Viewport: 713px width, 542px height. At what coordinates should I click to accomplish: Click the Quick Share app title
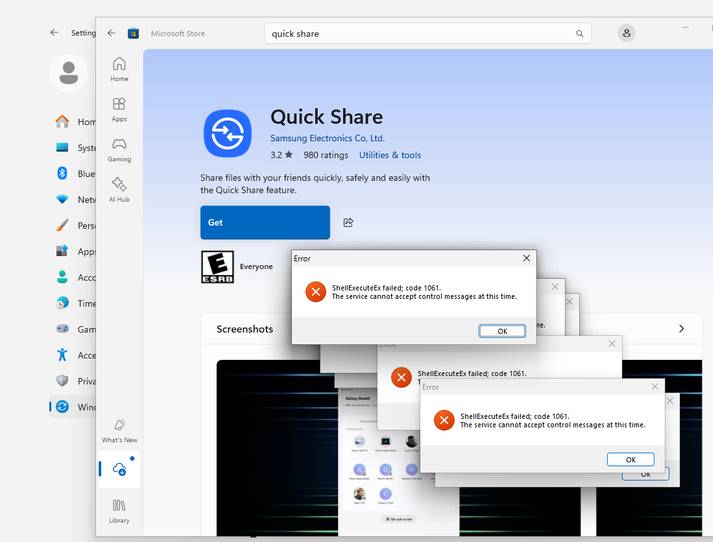(326, 117)
